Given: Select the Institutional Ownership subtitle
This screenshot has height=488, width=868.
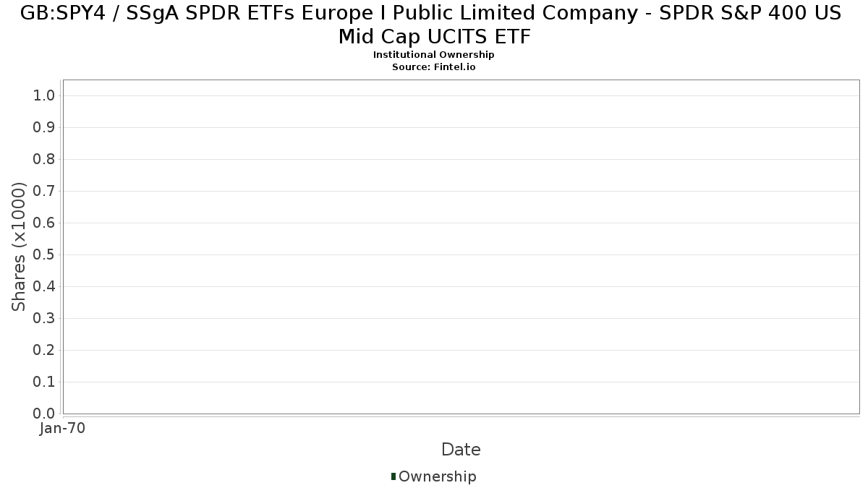Looking at the screenshot, I should pyautogui.click(x=433, y=55).
